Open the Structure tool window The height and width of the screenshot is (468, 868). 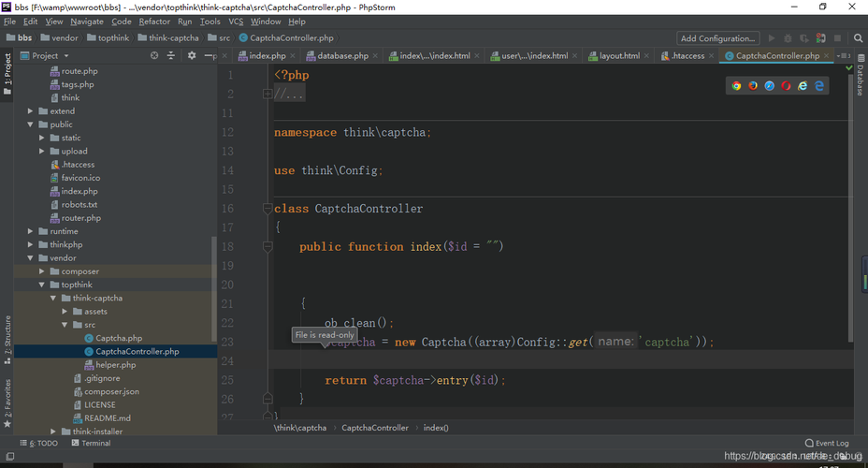point(7,340)
